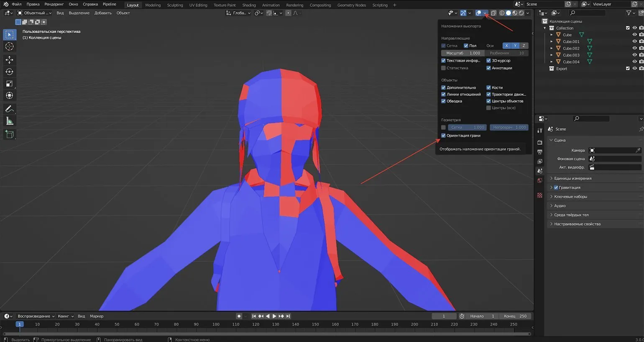Choose the Measure ruler tool
The image size is (644, 342).
9,121
